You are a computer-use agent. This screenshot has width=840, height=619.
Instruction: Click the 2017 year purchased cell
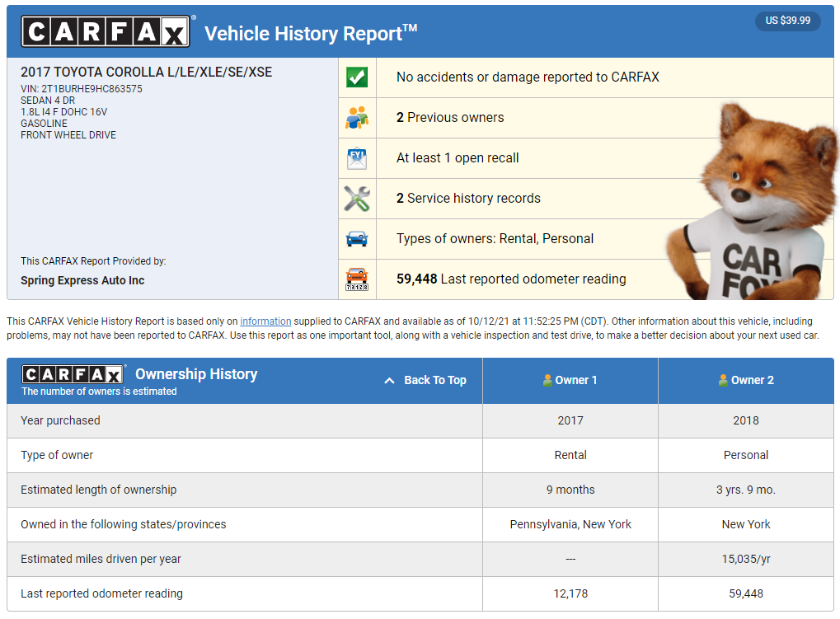click(570, 421)
